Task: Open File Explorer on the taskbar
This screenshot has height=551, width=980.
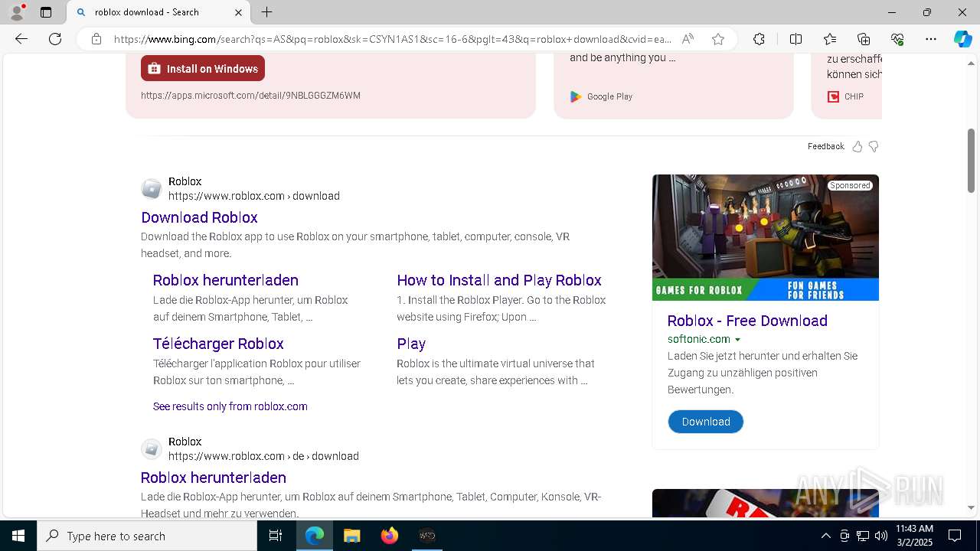Action: click(x=351, y=536)
